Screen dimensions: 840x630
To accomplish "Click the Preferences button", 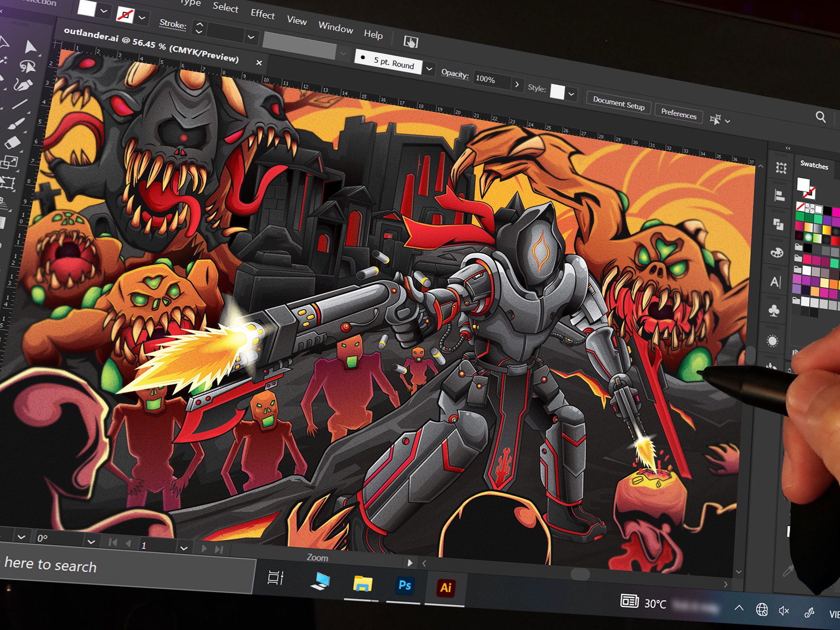I will pos(678,114).
